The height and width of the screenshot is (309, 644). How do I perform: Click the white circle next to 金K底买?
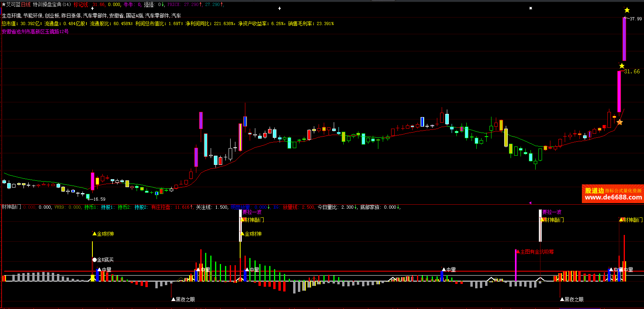[94, 260]
